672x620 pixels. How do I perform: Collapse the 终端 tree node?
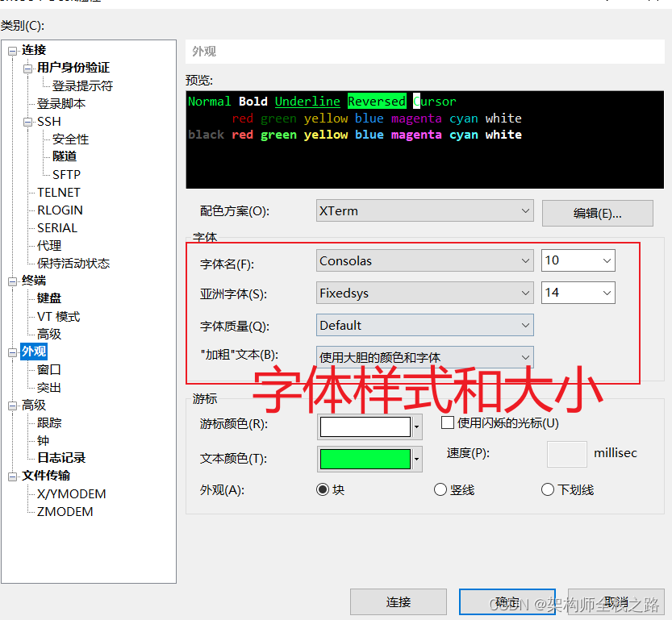pyautogui.click(x=12, y=281)
